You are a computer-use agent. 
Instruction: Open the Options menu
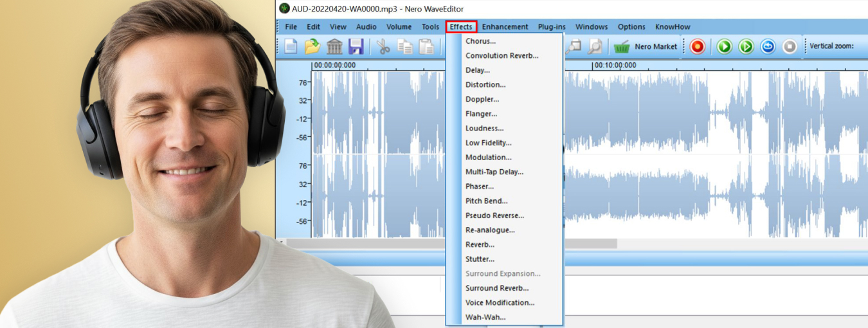point(631,26)
